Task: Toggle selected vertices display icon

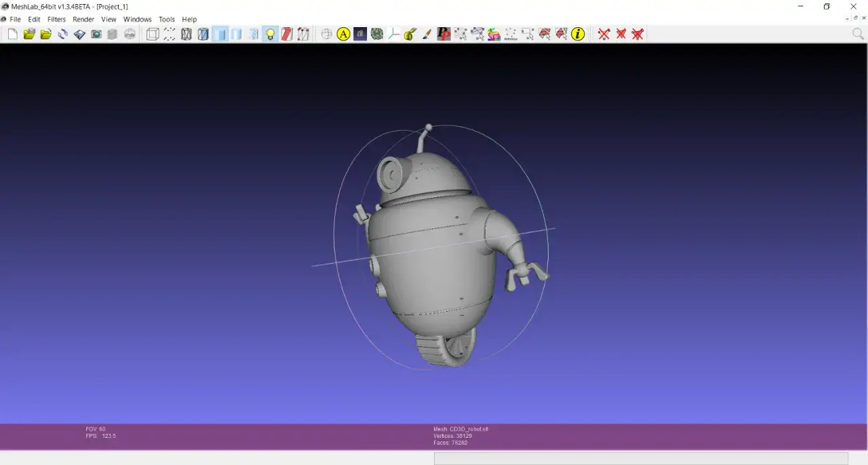Action: (x=303, y=34)
